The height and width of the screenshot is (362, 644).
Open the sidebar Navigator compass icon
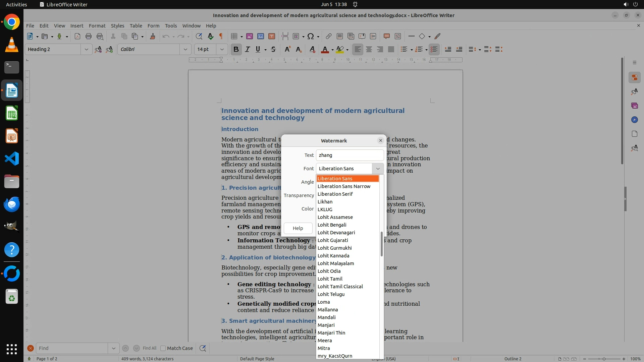634,120
